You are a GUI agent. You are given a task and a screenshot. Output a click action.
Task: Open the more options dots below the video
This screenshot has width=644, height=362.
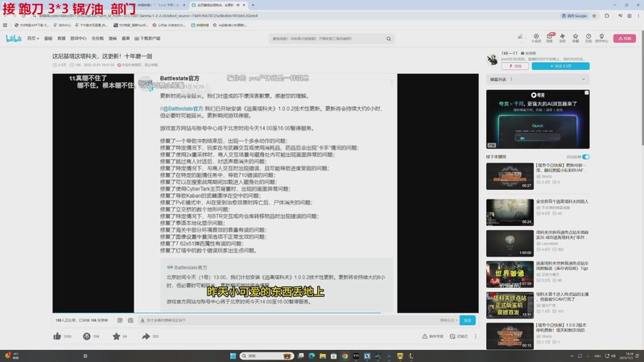(476, 336)
